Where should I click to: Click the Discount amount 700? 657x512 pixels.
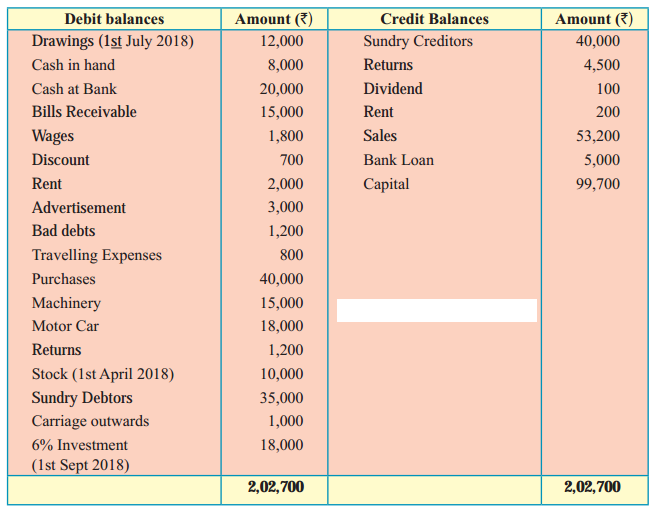[x=292, y=160]
